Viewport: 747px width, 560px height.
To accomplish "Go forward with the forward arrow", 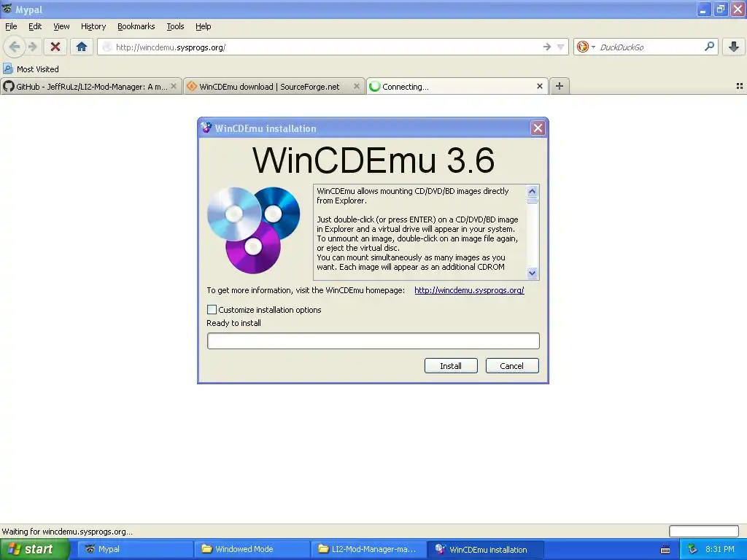I will pos(32,47).
